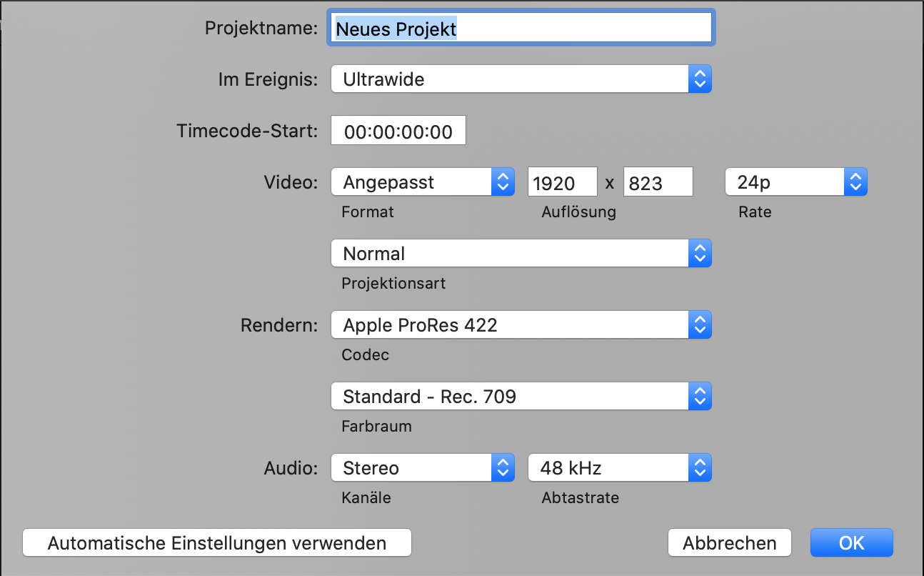
Task: Open the Angepasst video format menu
Action: click(411, 182)
